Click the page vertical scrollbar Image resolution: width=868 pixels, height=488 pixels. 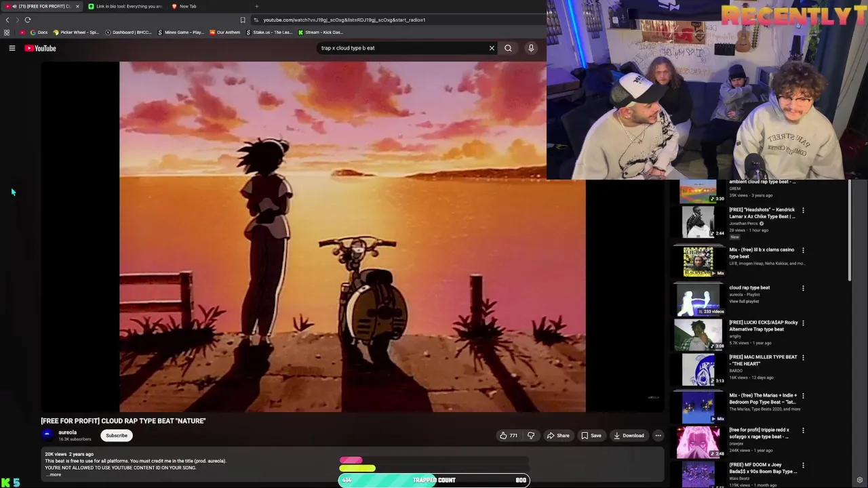pyautogui.click(x=850, y=230)
